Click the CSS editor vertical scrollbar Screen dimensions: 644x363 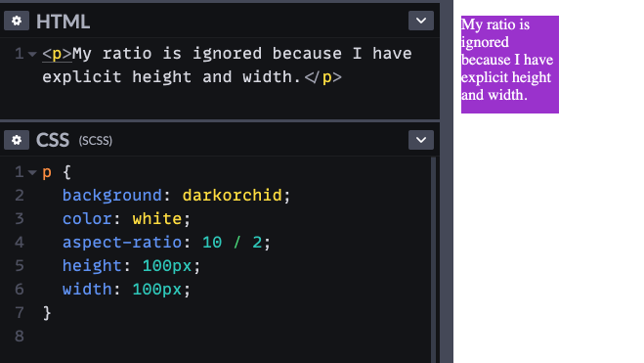click(x=433, y=260)
